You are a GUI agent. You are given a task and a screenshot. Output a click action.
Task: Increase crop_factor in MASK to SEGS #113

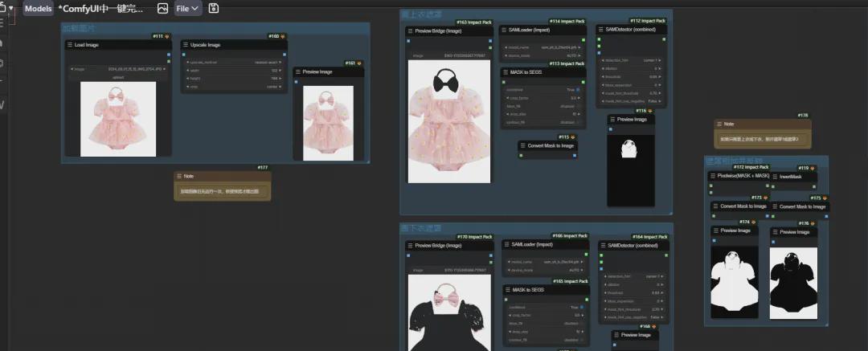(x=579, y=97)
